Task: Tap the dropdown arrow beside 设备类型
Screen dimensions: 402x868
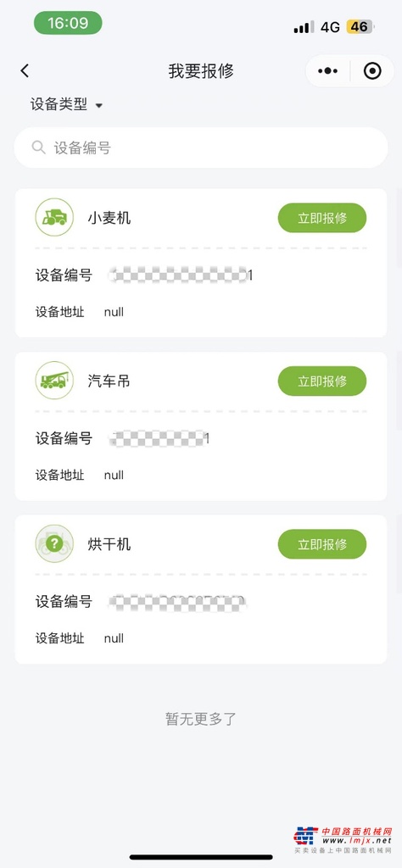Action: (98, 105)
